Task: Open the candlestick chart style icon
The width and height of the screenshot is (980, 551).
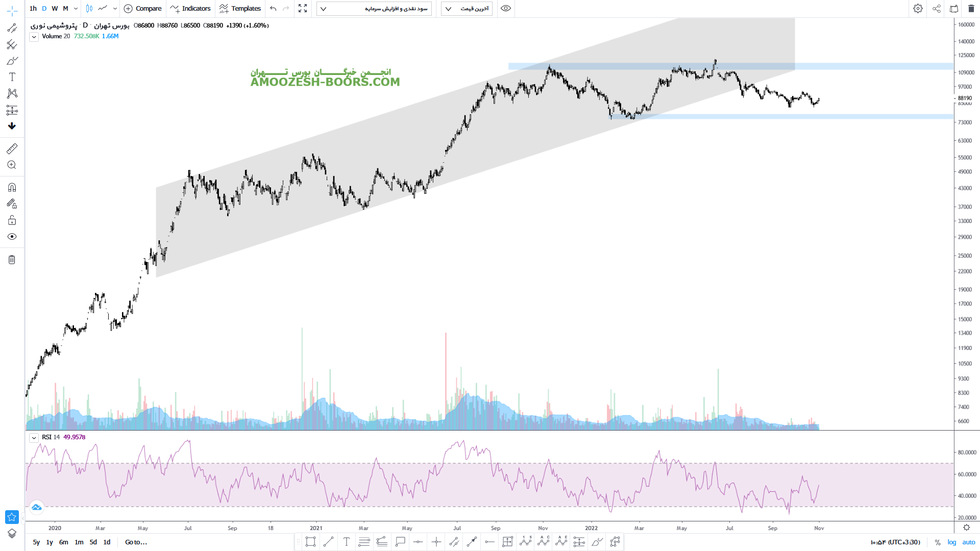Action: [89, 9]
